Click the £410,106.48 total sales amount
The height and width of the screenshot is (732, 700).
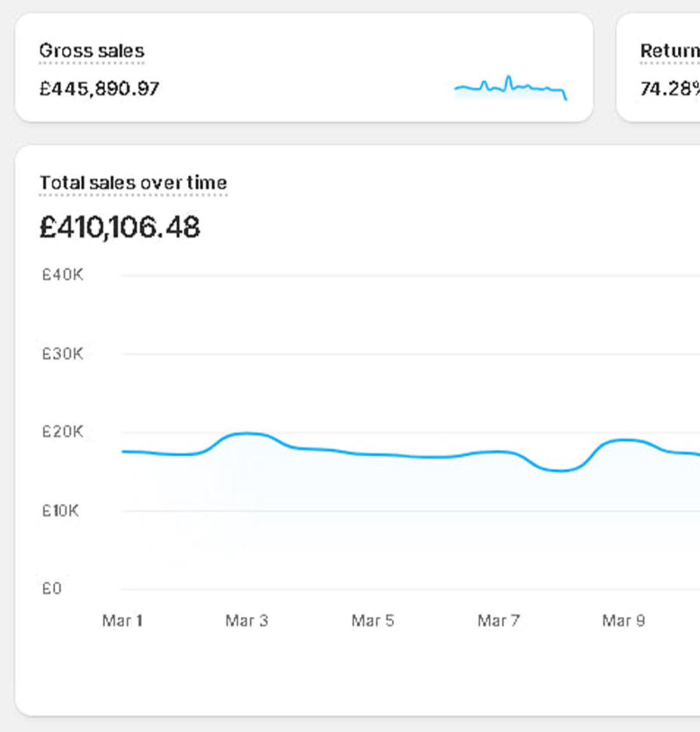tap(120, 227)
